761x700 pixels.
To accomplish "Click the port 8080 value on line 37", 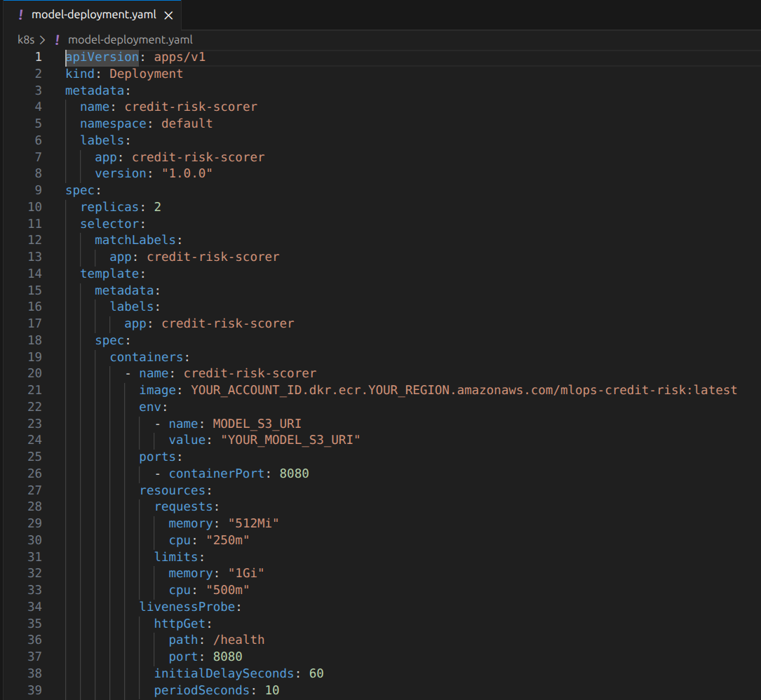I will (228, 657).
